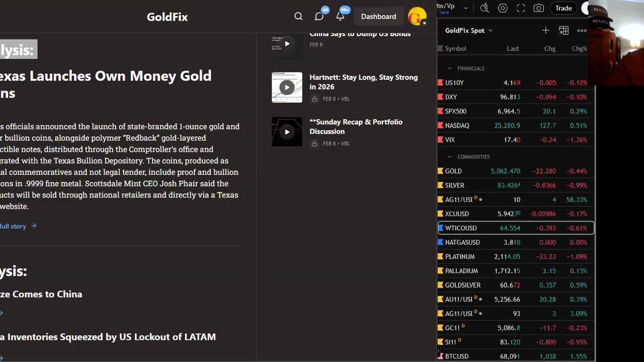
Task: Open the GoldFix profile avatar menu
Action: [x=417, y=17]
